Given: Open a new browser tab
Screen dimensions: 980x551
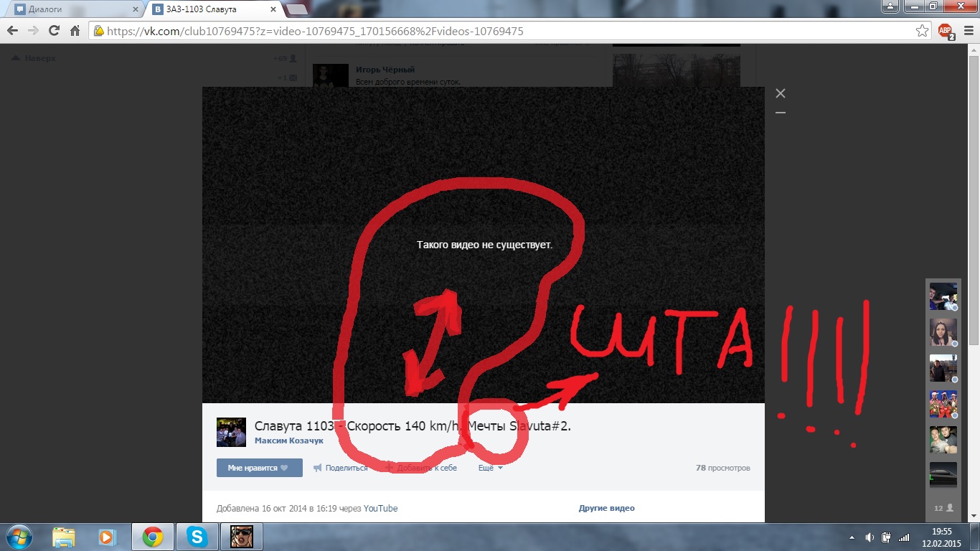Looking at the screenshot, I should click(x=297, y=9).
